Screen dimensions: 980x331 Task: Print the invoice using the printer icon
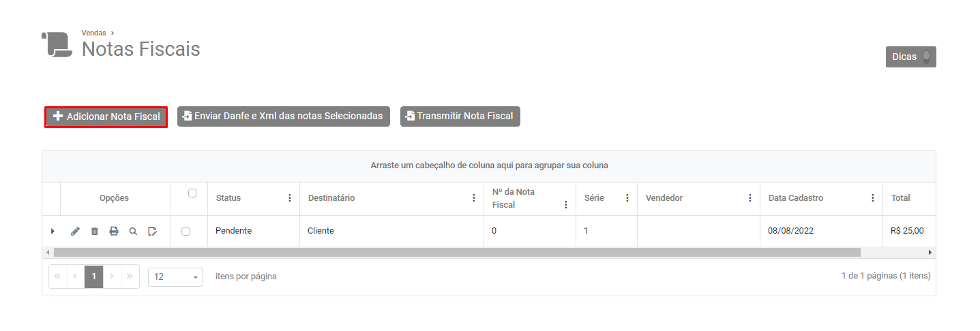(x=114, y=232)
